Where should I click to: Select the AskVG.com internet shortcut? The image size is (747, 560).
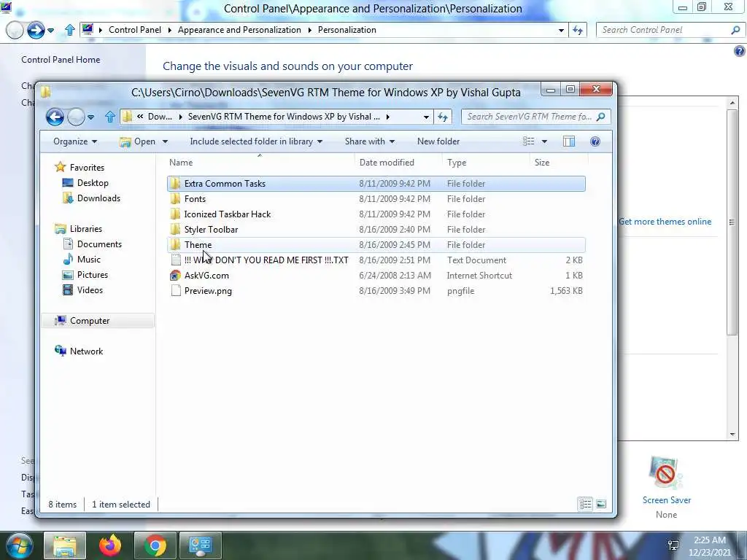(x=376, y=275)
